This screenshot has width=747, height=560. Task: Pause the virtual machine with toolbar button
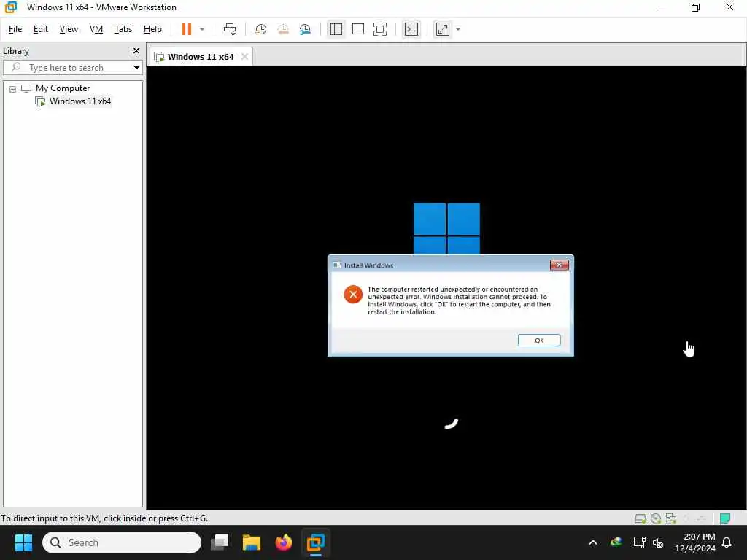186,29
